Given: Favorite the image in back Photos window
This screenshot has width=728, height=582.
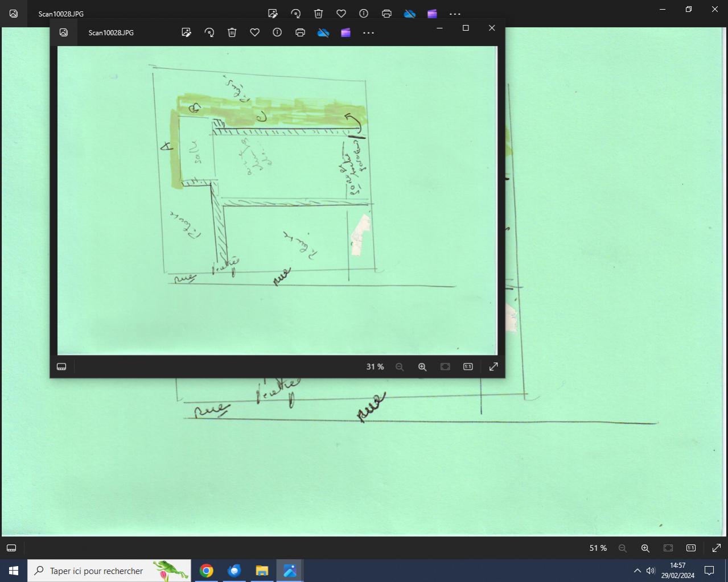Looking at the screenshot, I should point(341,14).
